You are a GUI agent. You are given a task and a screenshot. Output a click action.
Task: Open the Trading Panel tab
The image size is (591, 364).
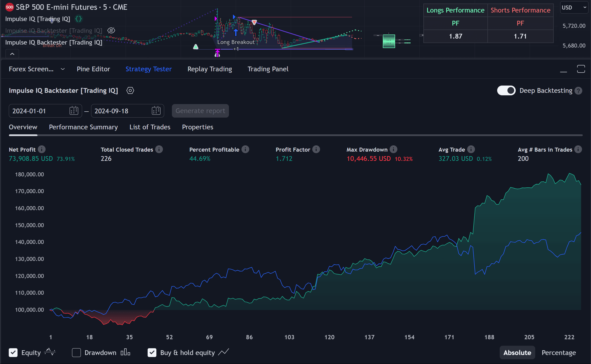coord(268,69)
